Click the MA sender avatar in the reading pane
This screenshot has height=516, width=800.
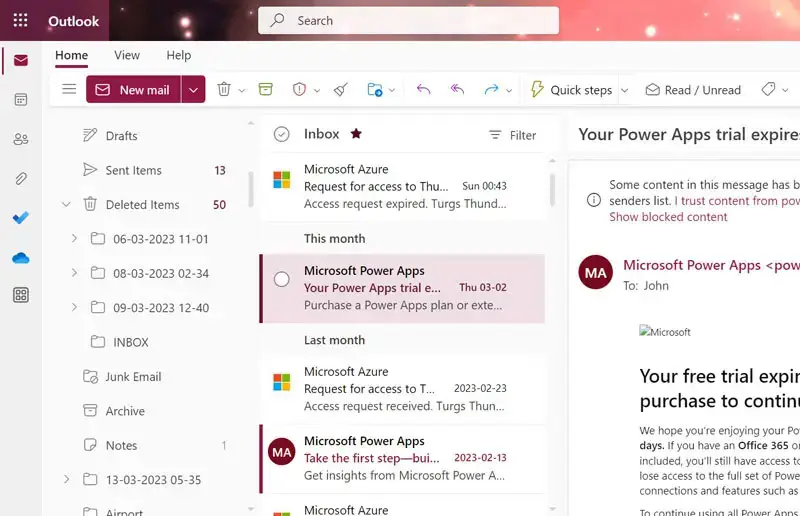(595, 273)
